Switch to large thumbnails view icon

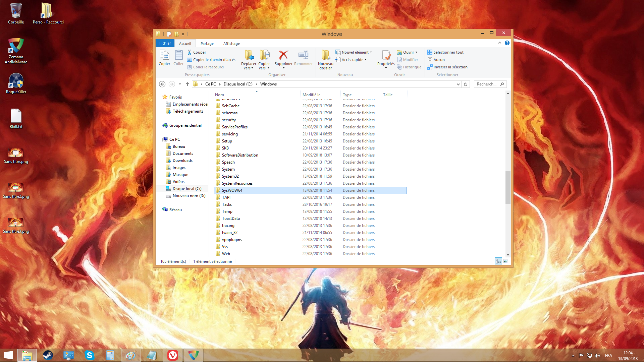[506, 261]
